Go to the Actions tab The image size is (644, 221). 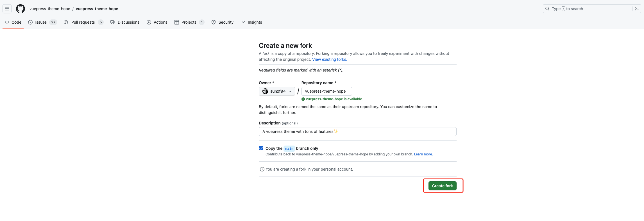coord(157,22)
